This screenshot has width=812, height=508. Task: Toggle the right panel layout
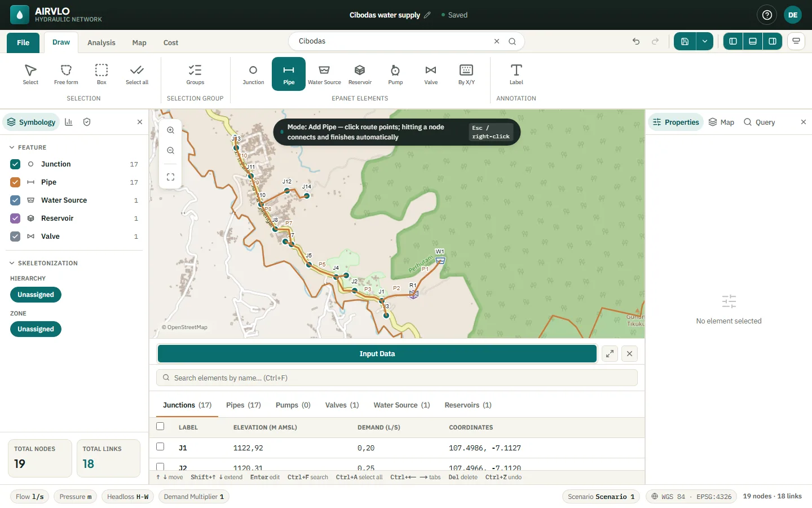[x=773, y=41]
